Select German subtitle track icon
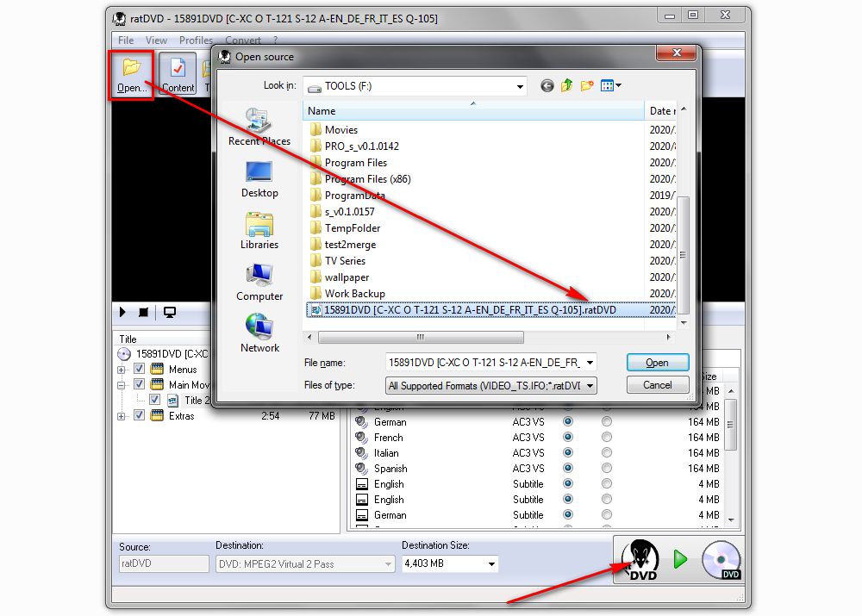Image resolution: width=862 pixels, height=616 pixels. tap(362, 515)
